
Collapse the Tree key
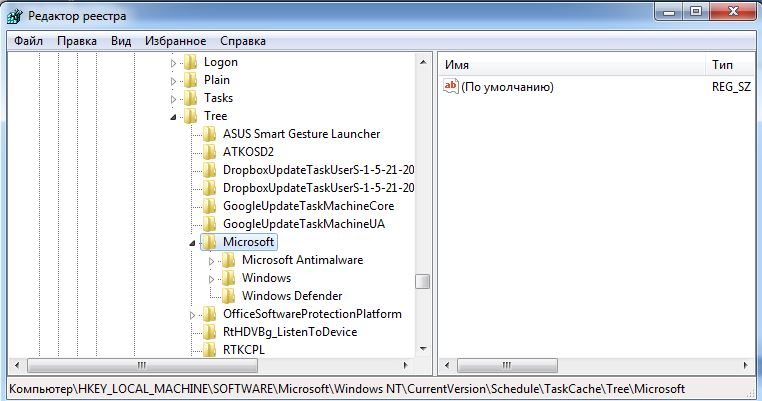coord(173,117)
